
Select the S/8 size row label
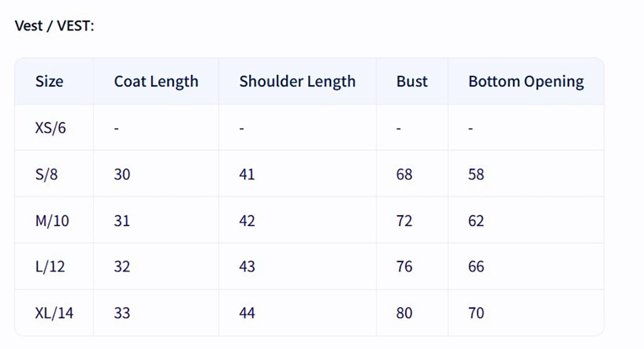click(47, 174)
